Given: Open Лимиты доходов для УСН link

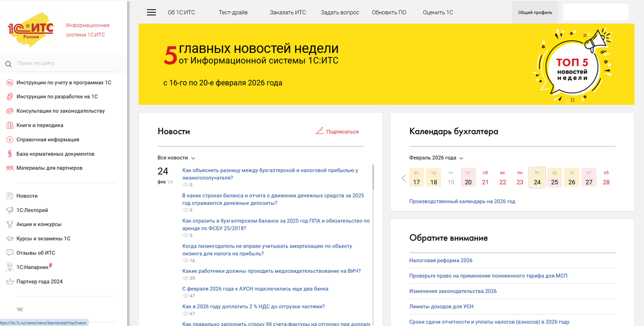Looking at the screenshot, I should (x=441, y=307).
